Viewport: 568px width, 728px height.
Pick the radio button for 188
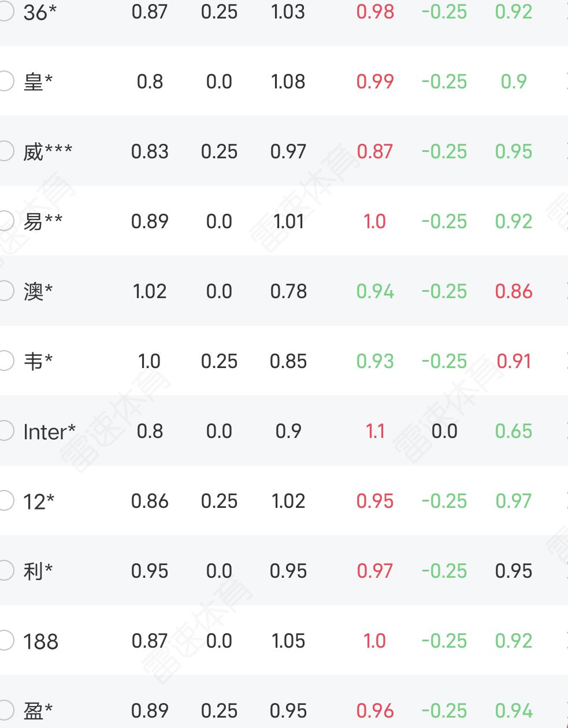click(x=5, y=641)
